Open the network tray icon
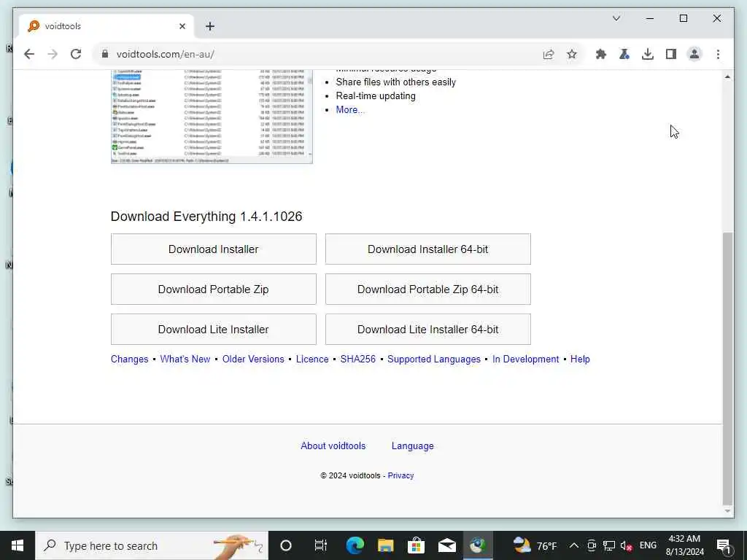 click(x=609, y=545)
